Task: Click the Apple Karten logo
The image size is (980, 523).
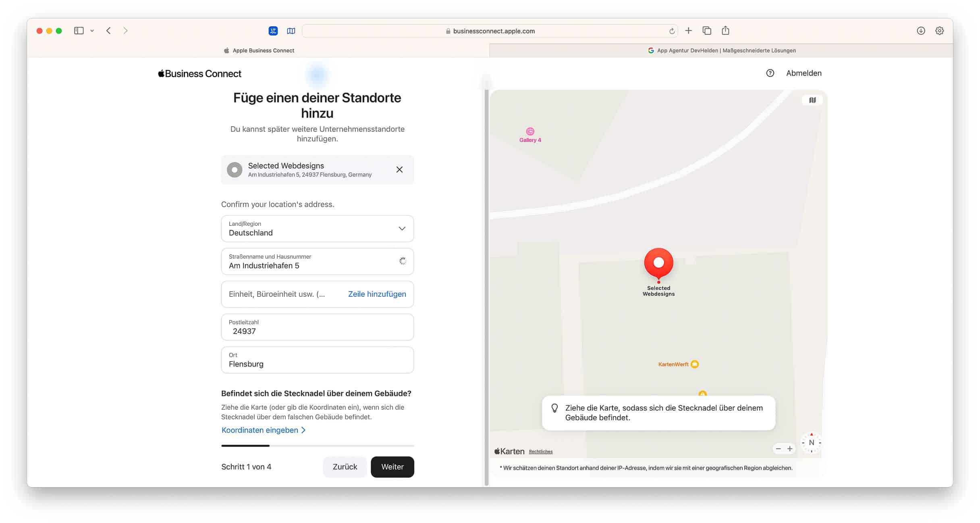Action: click(509, 451)
